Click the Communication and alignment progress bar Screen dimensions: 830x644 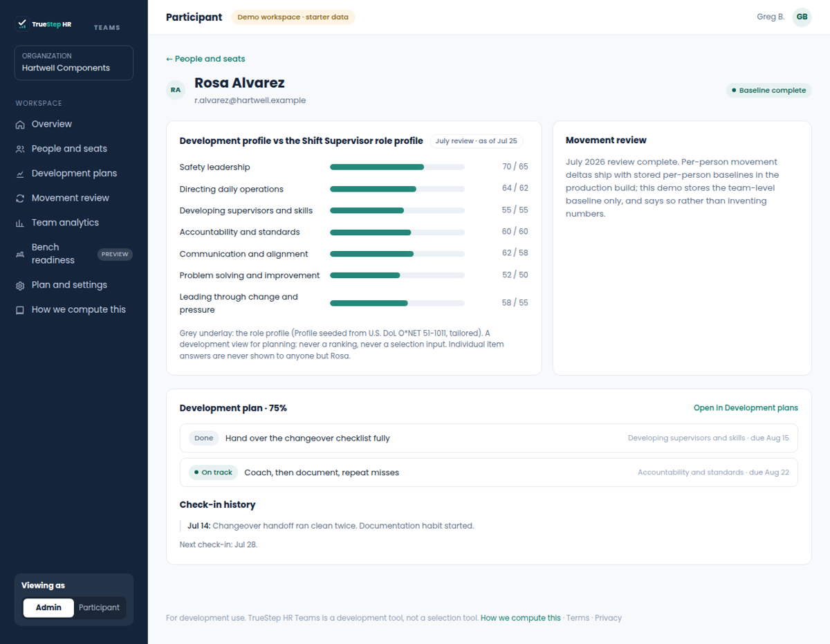[x=397, y=254]
